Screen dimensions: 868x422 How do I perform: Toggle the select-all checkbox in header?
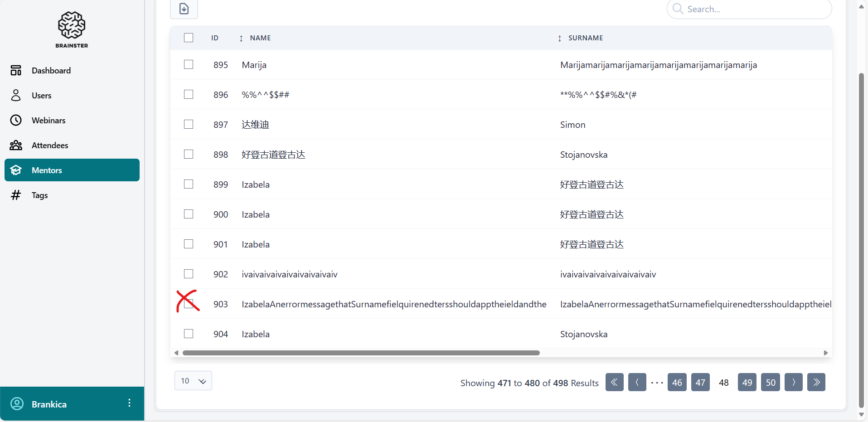189,38
